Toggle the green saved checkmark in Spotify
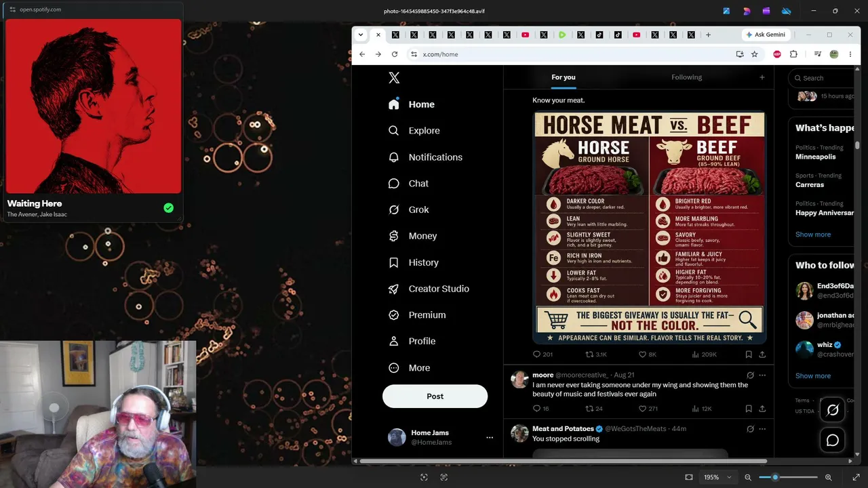The width and height of the screenshot is (868, 488). click(x=168, y=208)
